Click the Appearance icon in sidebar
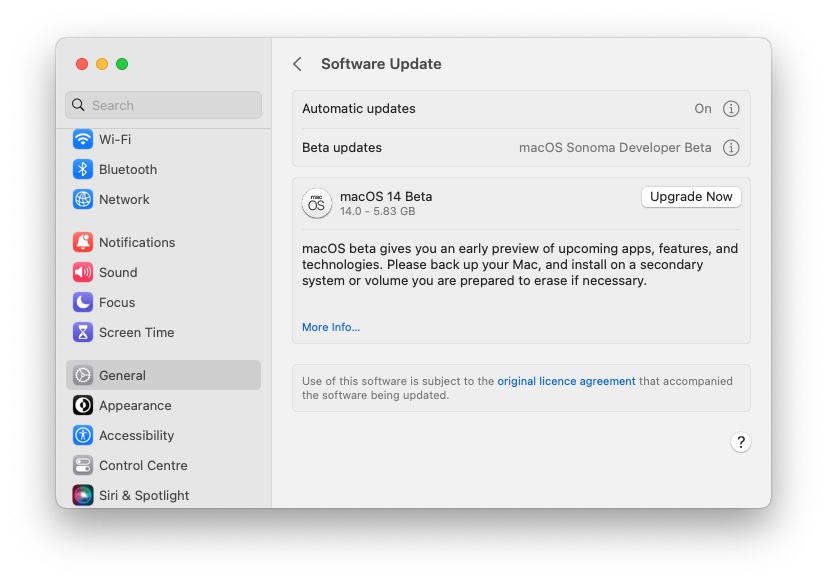This screenshot has height=582, width=827. [83, 406]
